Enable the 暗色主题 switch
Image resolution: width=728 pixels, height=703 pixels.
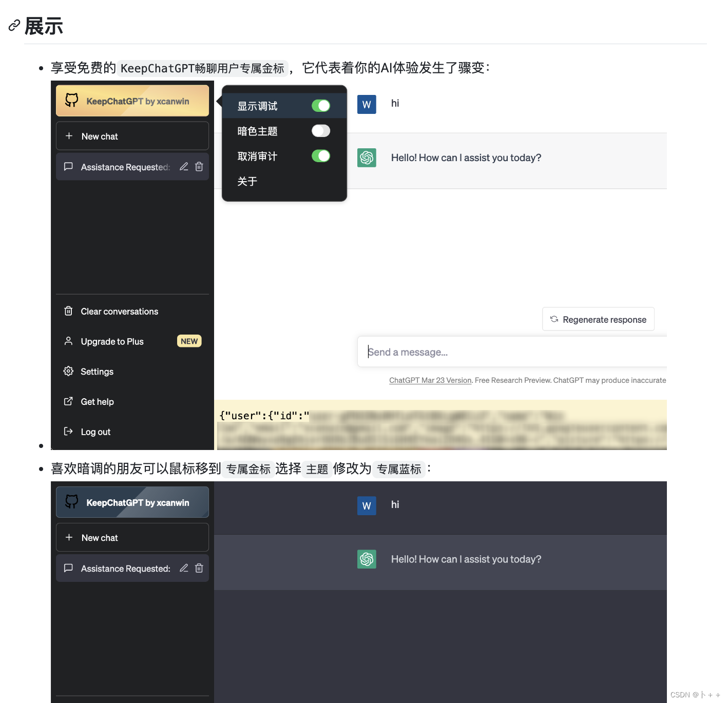[x=320, y=131]
